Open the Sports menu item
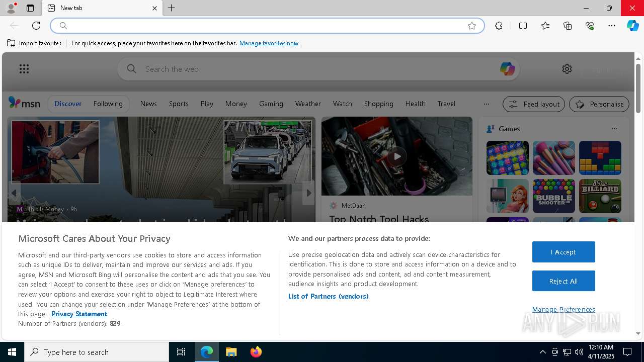 [179, 104]
